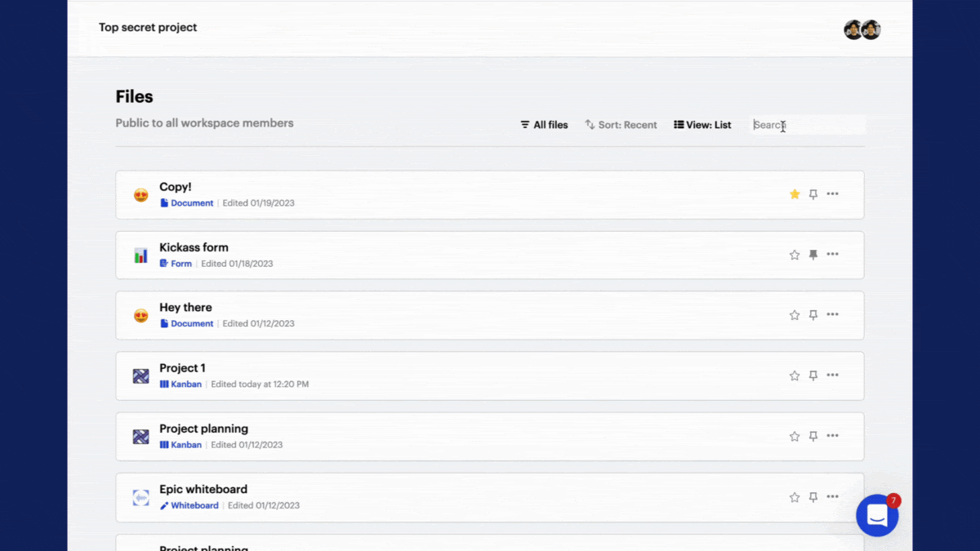The image size is (980, 551).
Task: Open the Epic whiteboard title
Action: [x=203, y=489]
